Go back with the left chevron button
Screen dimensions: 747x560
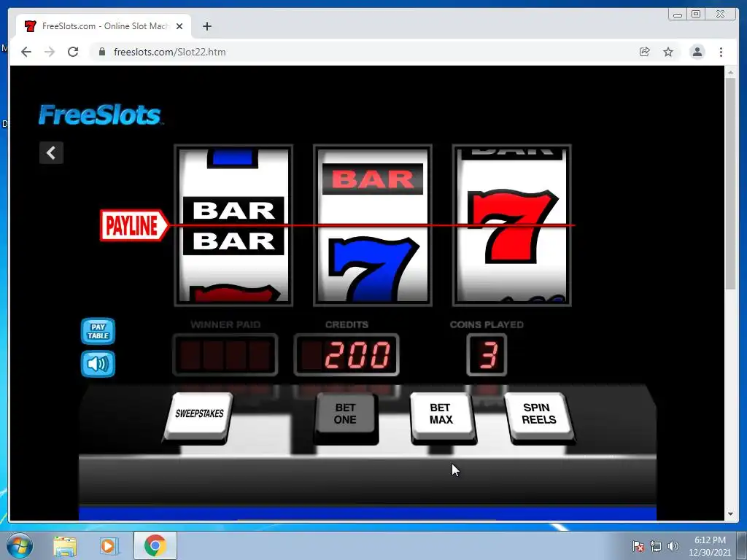tap(51, 153)
